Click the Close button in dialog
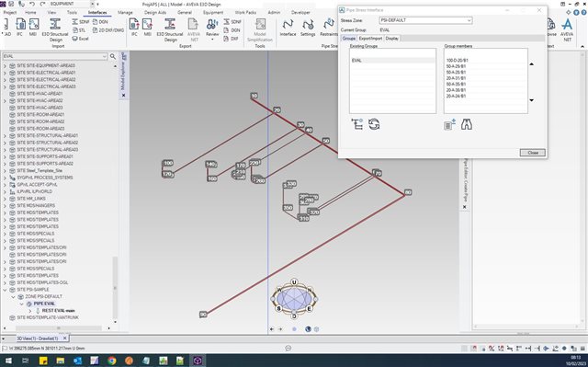The height and width of the screenshot is (367, 588). (533, 153)
